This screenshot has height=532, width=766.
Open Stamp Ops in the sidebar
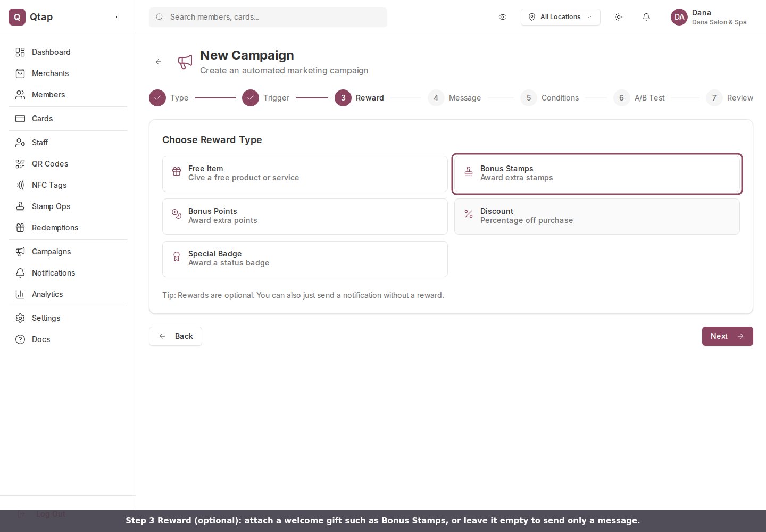point(68,206)
